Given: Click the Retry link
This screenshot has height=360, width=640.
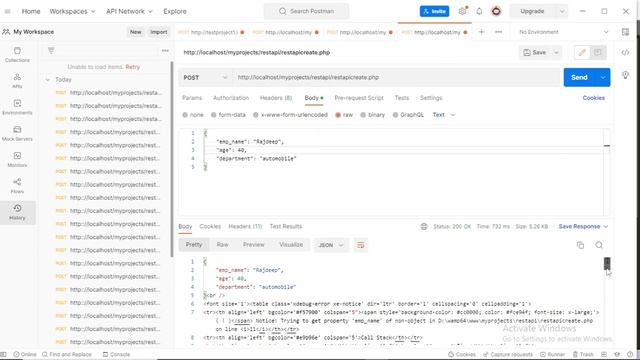Looking at the screenshot, I should tap(132, 67).
